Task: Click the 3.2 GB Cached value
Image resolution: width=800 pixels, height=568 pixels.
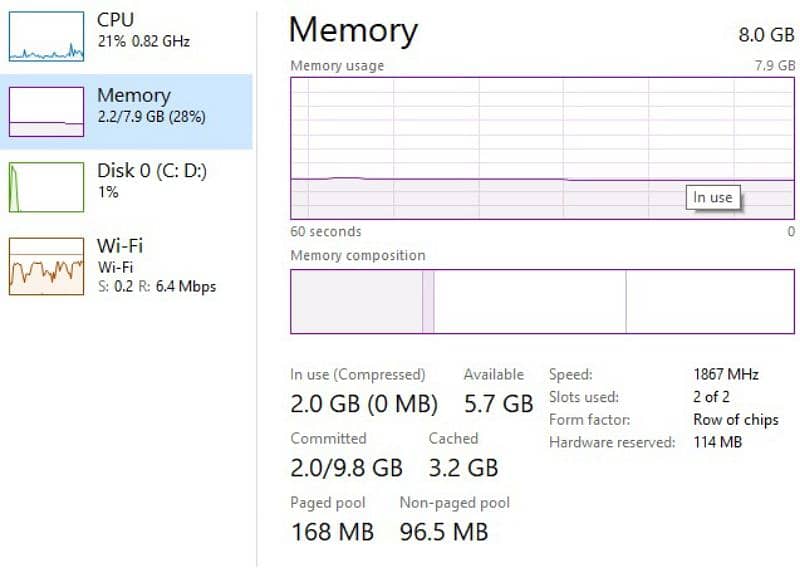Action: point(463,467)
